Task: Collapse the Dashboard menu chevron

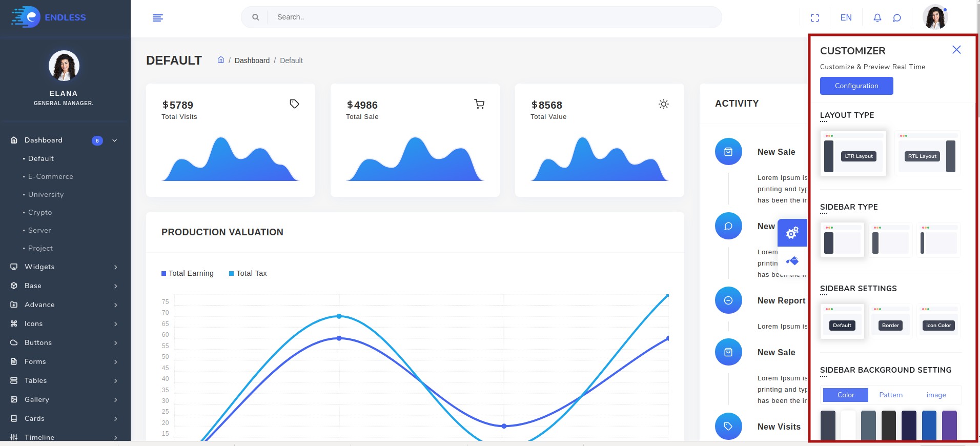Action: pyautogui.click(x=115, y=140)
